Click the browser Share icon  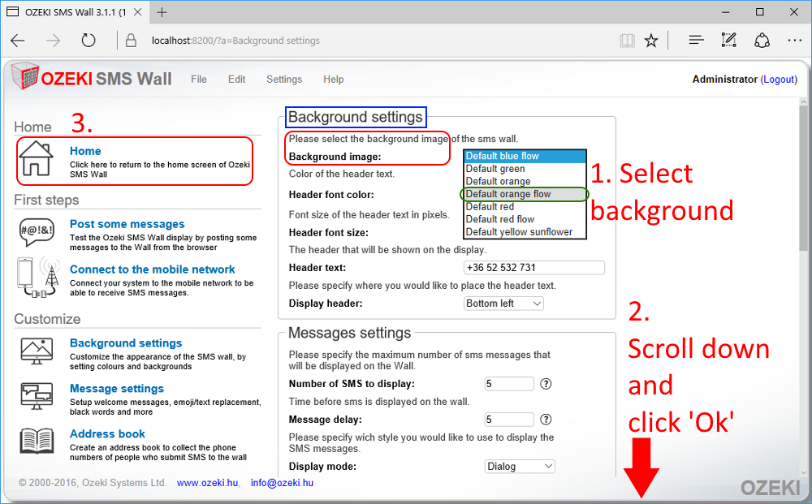(762, 41)
